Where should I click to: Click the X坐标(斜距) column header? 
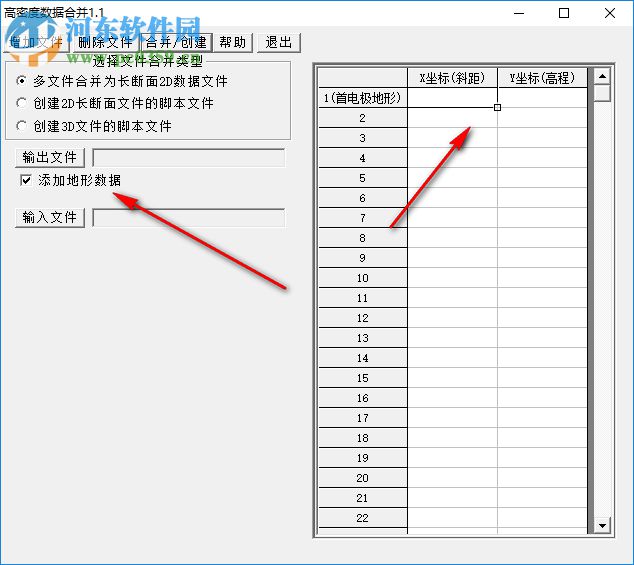[x=452, y=78]
